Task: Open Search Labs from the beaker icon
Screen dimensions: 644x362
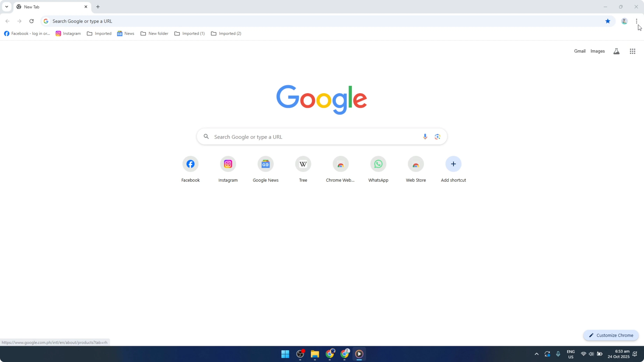Action: (616, 51)
